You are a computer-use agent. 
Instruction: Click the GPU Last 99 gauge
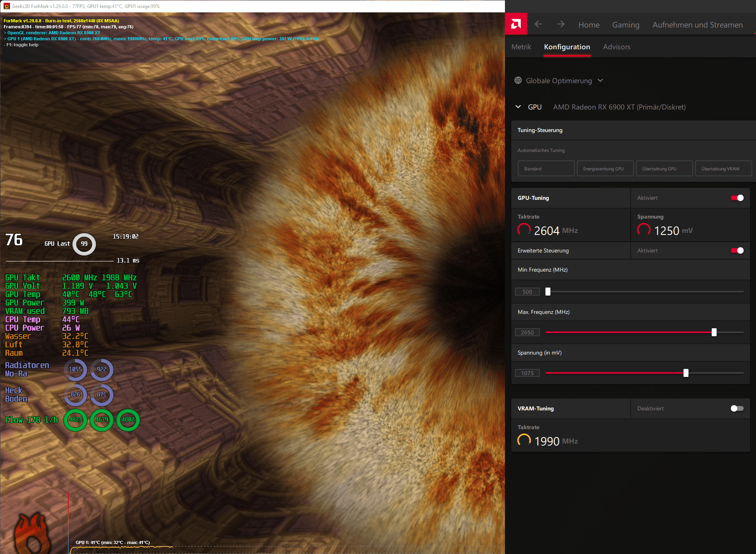click(84, 244)
